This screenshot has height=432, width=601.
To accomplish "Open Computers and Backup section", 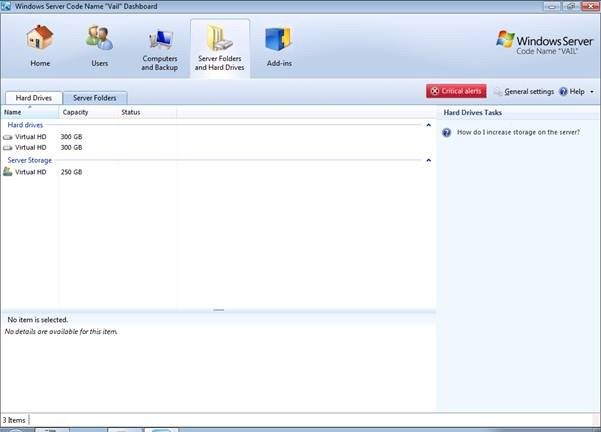I will pyautogui.click(x=159, y=50).
